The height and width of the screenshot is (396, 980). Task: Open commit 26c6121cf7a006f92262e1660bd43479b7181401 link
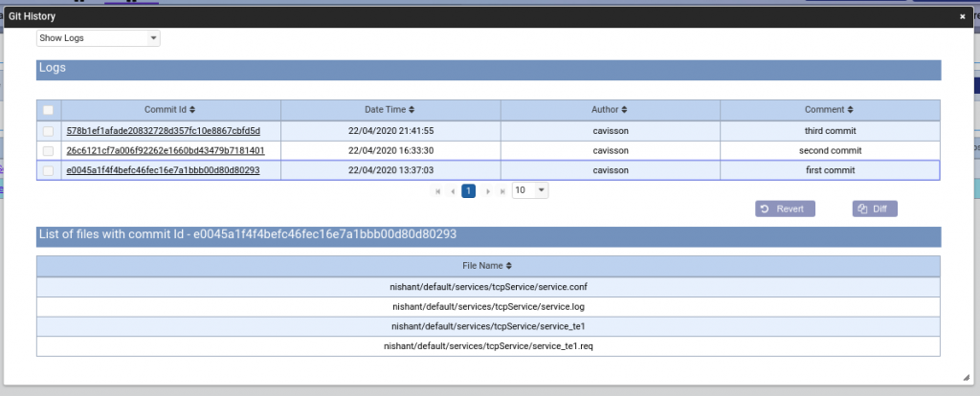click(x=166, y=150)
